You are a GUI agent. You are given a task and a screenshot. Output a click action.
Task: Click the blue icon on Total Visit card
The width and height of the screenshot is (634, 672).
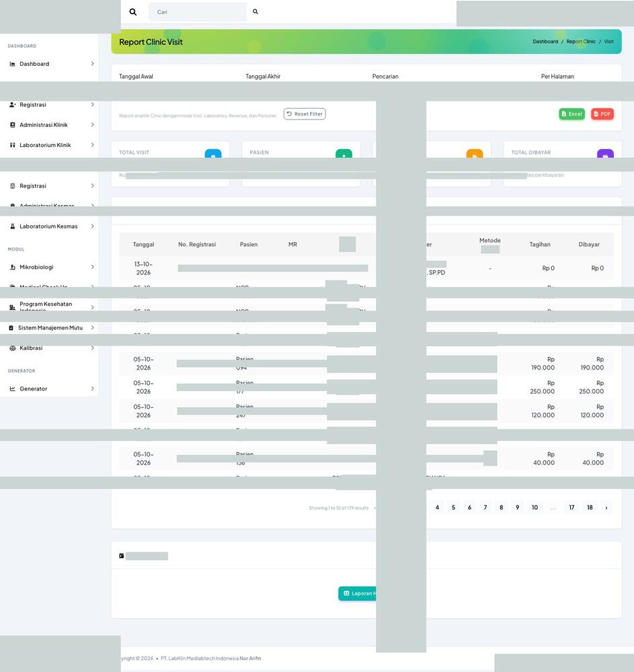[213, 153]
